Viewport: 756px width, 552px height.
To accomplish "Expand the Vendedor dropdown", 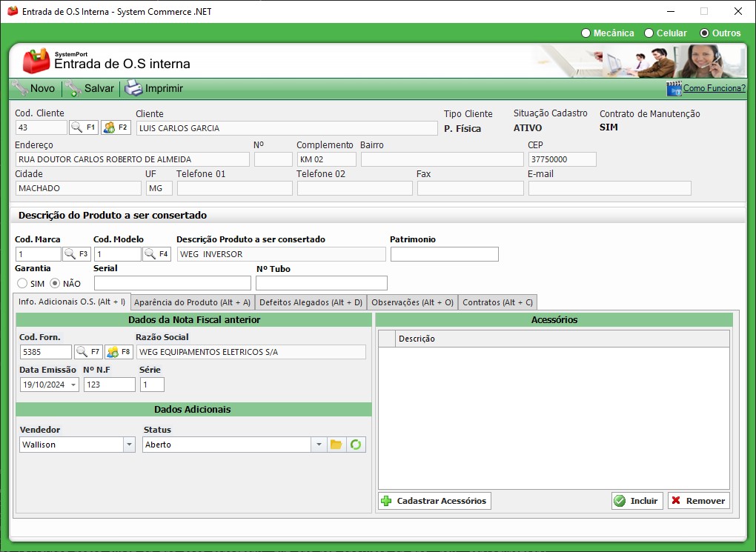I will (129, 445).
